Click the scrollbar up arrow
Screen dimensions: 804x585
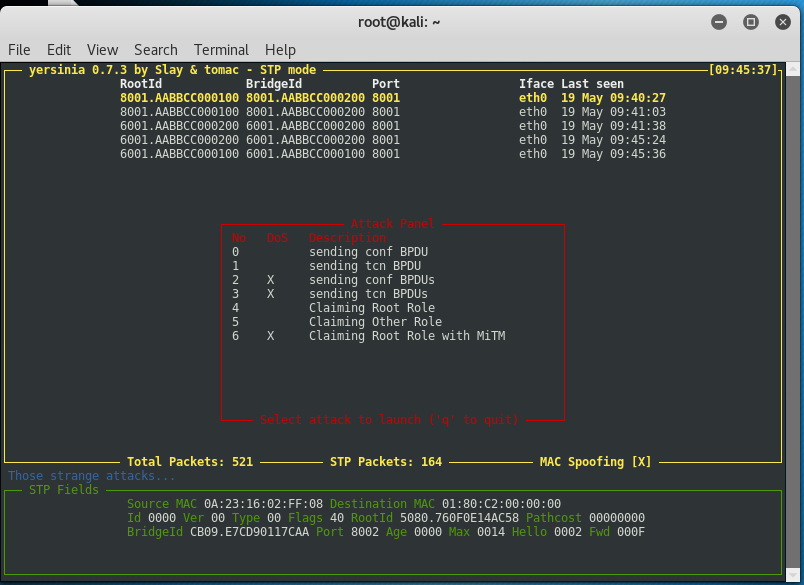click(x=792, y=69)
